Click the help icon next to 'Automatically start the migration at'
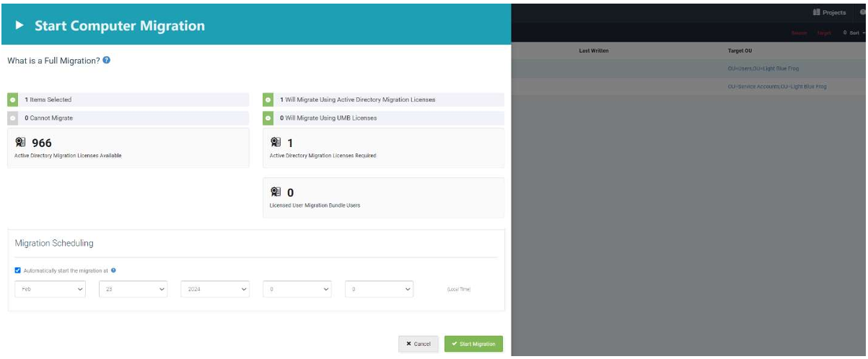Viewport: 868px width, 359px height. [113, 270]
